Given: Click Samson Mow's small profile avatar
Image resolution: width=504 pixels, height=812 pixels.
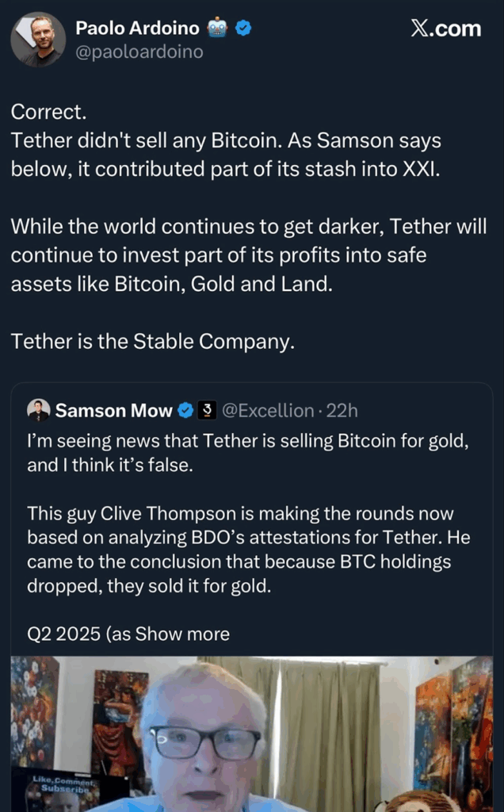Looking at the screenshot, I should [38, 410].
